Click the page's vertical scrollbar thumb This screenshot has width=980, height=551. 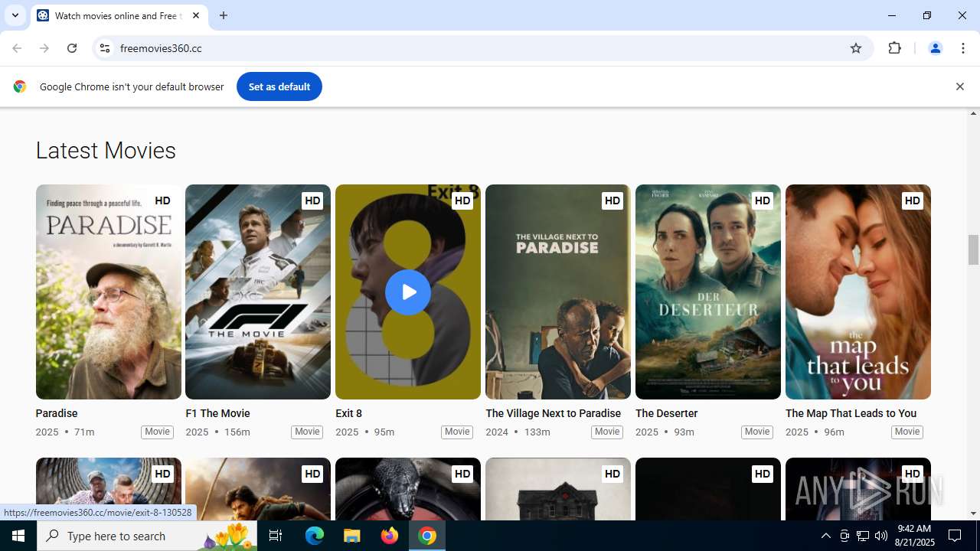pyautogui.click(x=973, y=249)
